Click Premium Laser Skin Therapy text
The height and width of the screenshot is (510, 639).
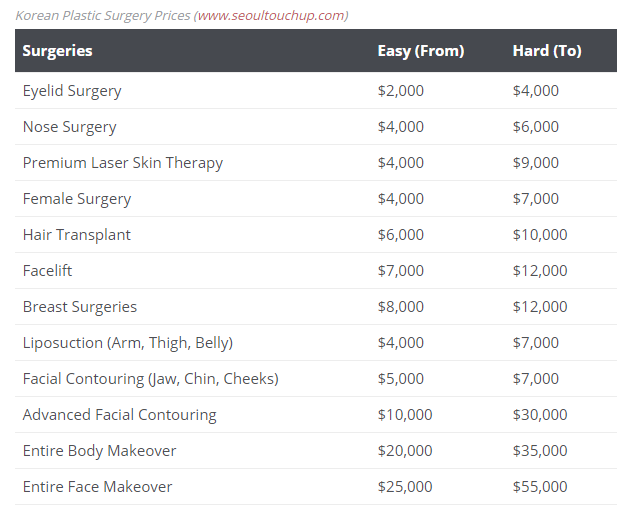click(x=123, y=163)
